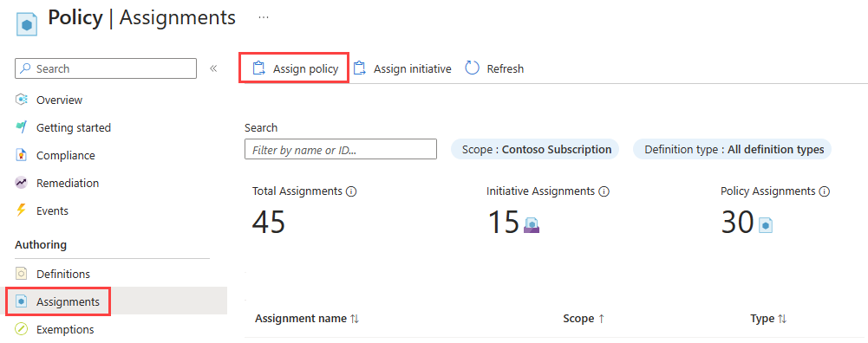The image size is (868, 343).
Task: Open Overview via its hexagon icon
Action: click(x=21, y=100)
